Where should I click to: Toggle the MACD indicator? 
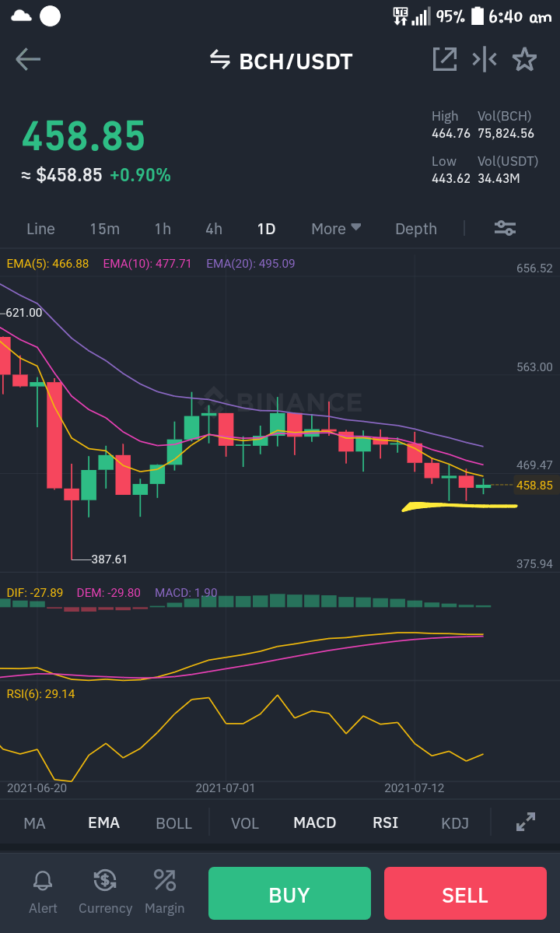tap(315, 823)
